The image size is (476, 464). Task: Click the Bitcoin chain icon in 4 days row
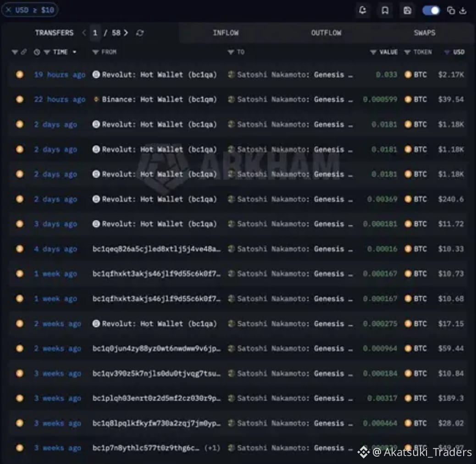20,249
